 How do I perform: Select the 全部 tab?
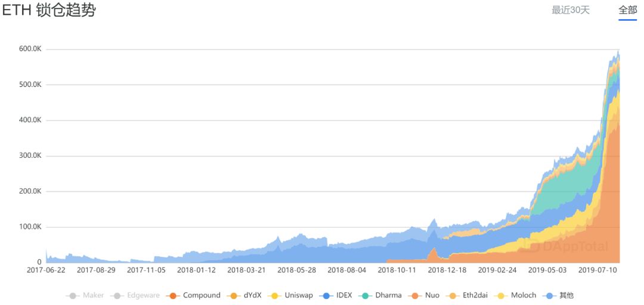point(627,10)
